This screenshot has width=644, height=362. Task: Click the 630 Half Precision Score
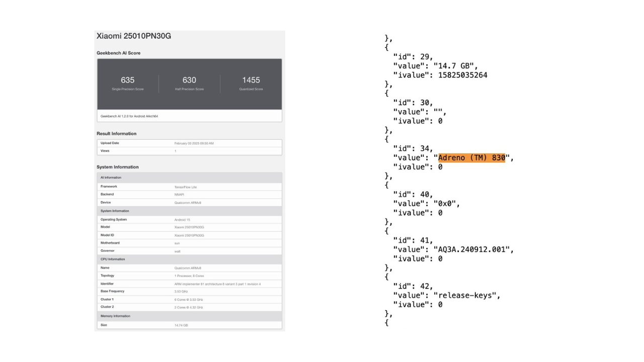(x=189, y=80)
